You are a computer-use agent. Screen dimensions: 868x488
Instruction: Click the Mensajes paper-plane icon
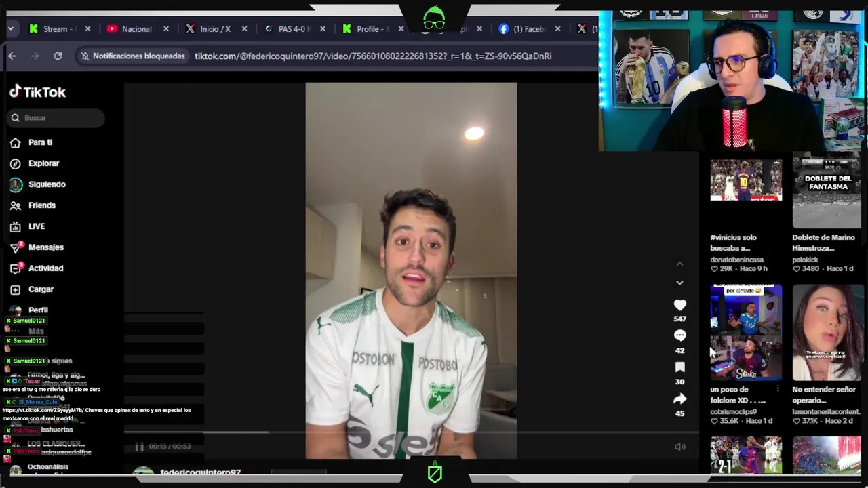click(x=16, y=247)
